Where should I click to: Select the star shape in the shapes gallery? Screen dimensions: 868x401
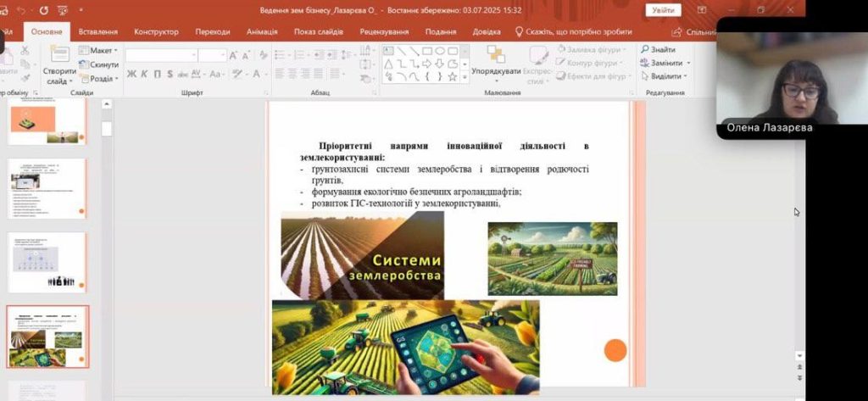453,76
